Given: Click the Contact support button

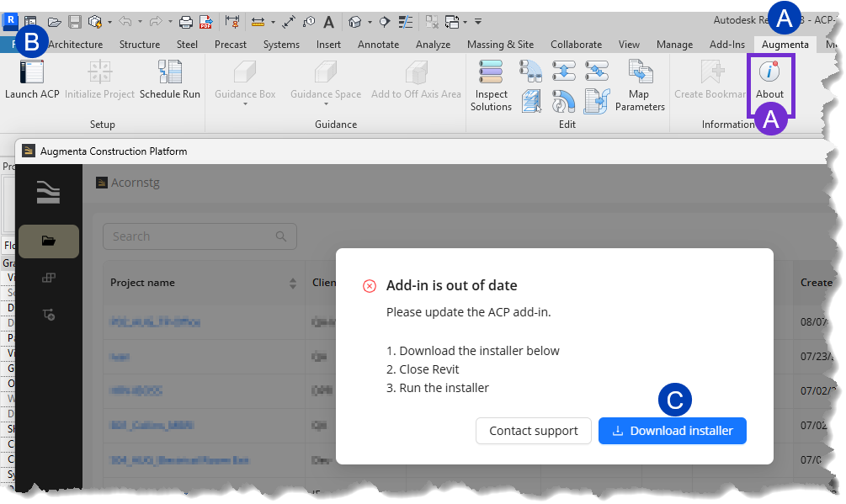Looking at the screenshot, I should coord(533,432).
